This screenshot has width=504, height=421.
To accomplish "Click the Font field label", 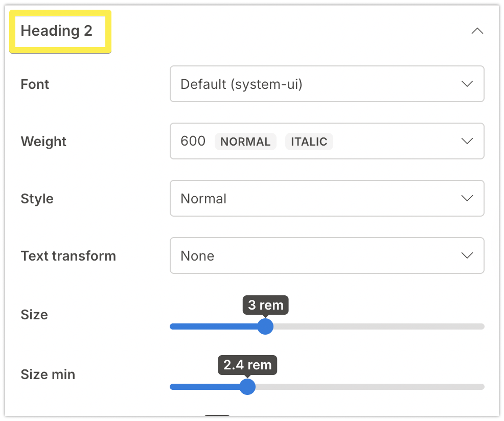I will [35, 84].
